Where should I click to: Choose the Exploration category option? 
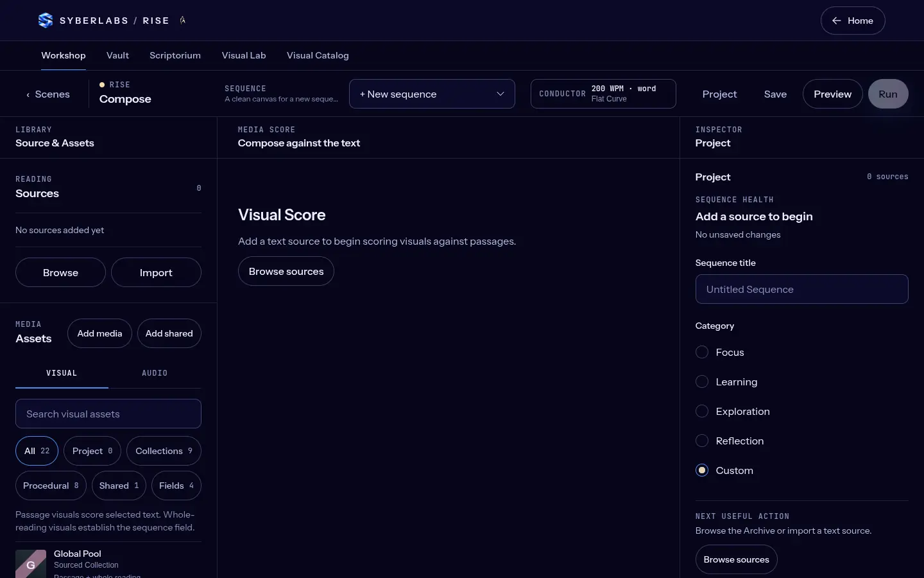pos(702,412)
